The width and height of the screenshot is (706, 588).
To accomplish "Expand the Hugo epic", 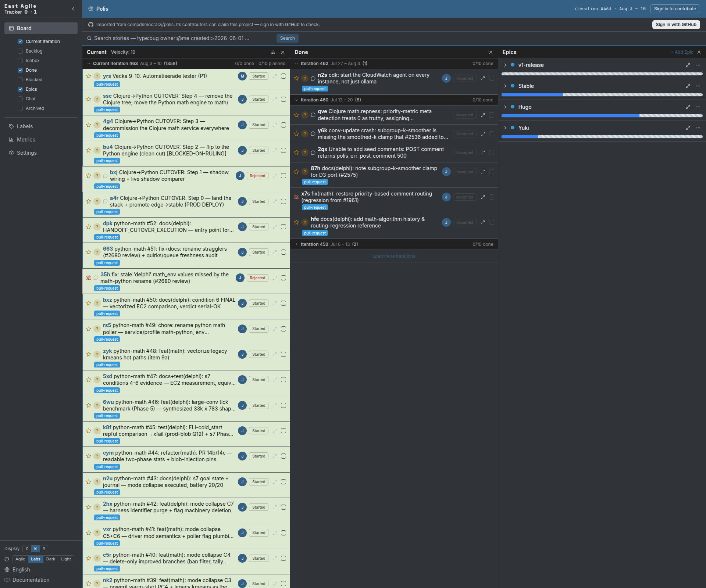I will pyautogui.click(x=505, y=107).
